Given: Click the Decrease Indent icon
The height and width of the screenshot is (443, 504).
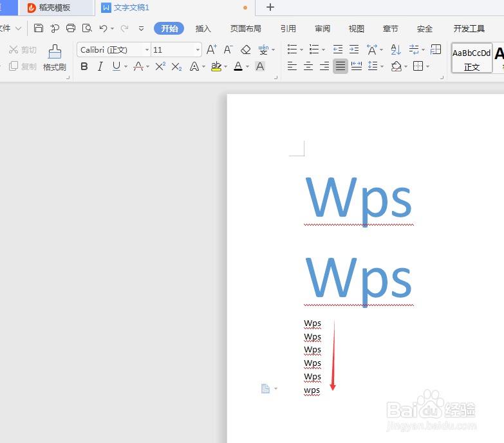Looking at the screenshot, I should click(x=337, y=50).
